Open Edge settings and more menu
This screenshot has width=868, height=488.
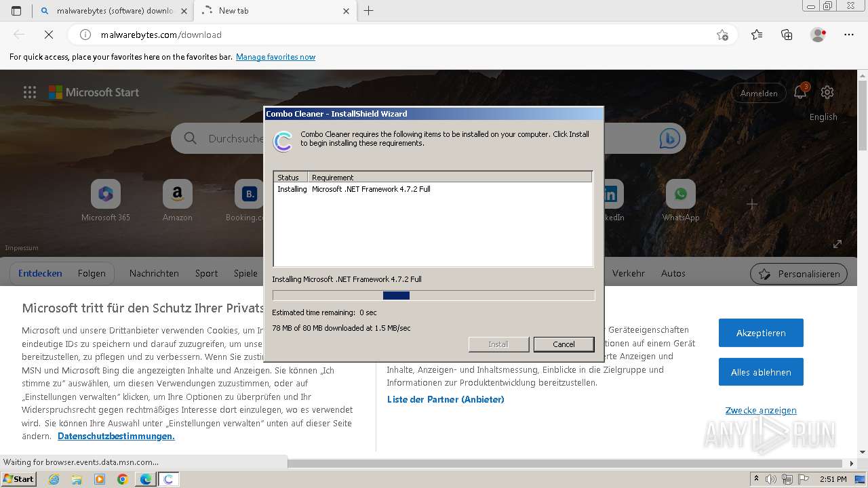click(849, 35)
